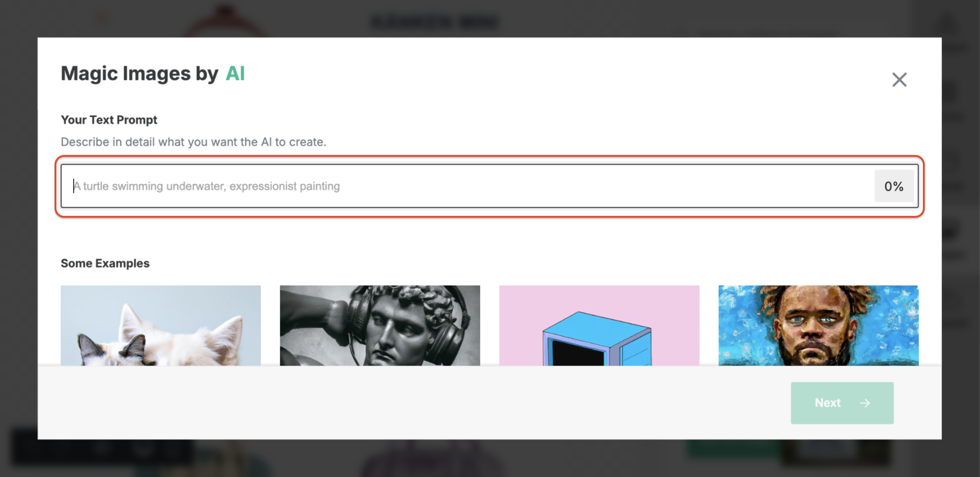Click the Describe in detail helper text
This screenshot has width=980, height=477.
coord(193,142)
